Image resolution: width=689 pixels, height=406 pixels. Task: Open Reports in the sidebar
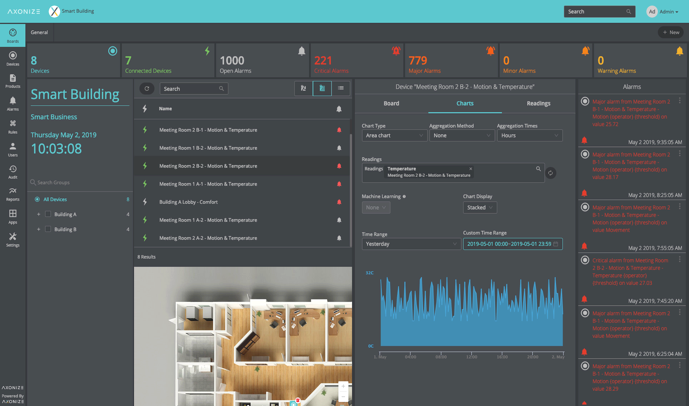pyautogui.click(x=12, y=194)
